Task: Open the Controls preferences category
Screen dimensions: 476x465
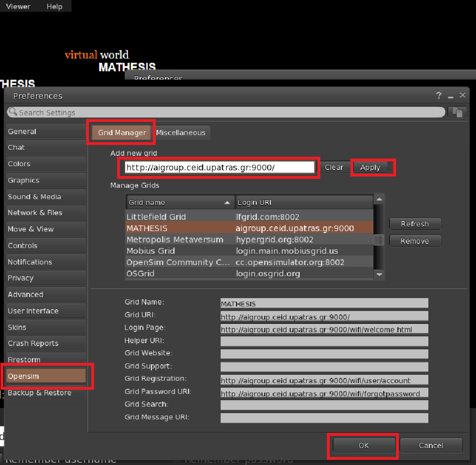Action: [46, 245]
